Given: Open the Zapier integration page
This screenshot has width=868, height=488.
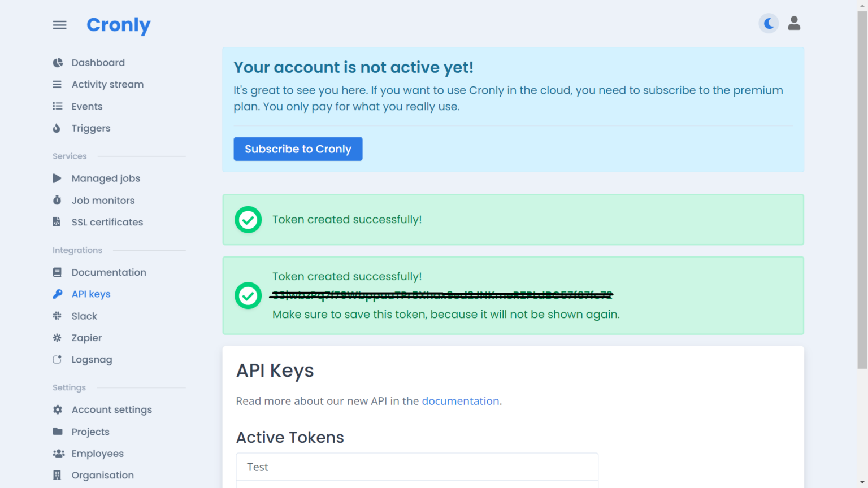Looking at the screenshot, I should (86, 338).
